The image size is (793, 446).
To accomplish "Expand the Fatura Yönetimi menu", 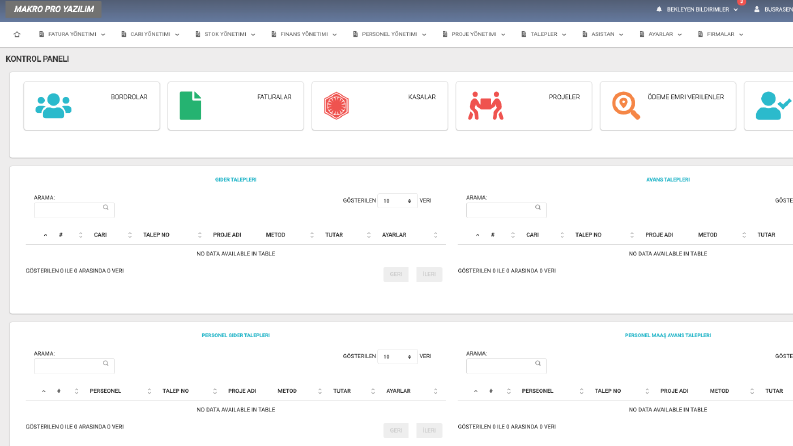I will (72, 34).
